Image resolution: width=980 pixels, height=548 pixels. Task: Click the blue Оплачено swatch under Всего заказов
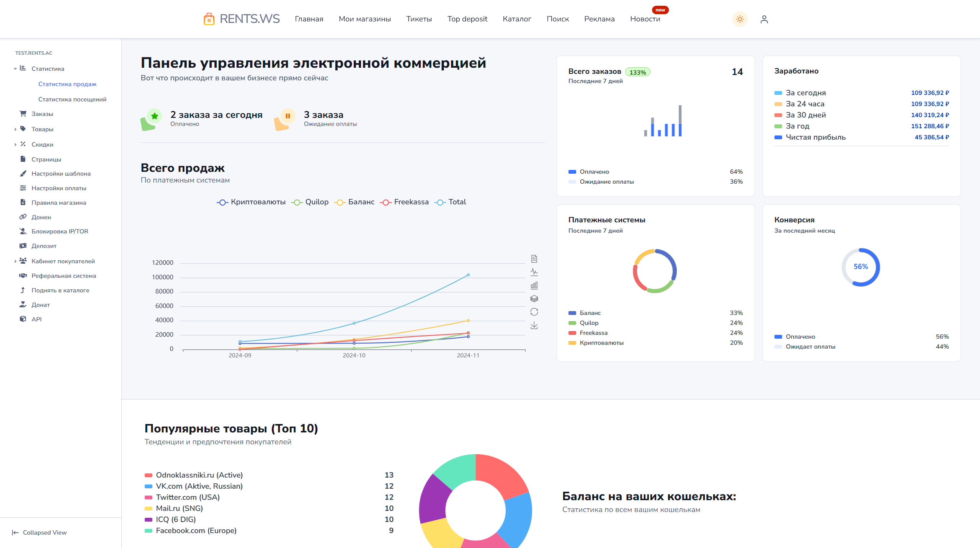[x=572, y=172]
